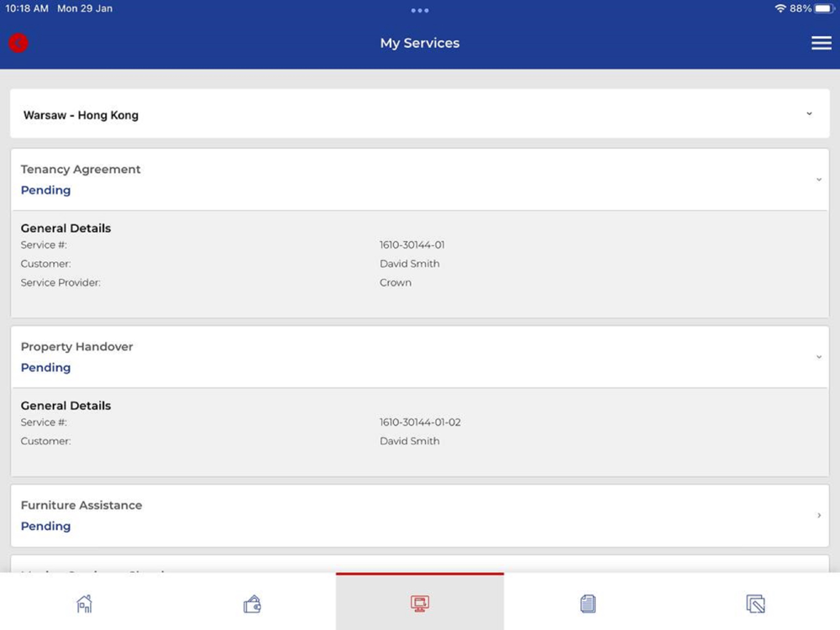840x630 pixels.
Task: Expand the Furniture Assistance chevron
Action: click(818, 516)
